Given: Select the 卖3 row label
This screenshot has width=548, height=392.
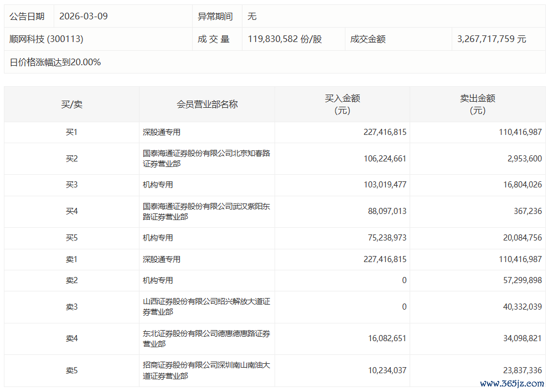Looking at the screenshot, I should (71, 307).
